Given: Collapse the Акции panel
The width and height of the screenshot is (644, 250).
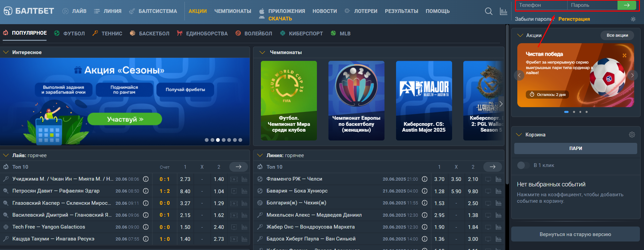Looking at the screenshot, I should (520, 35).
